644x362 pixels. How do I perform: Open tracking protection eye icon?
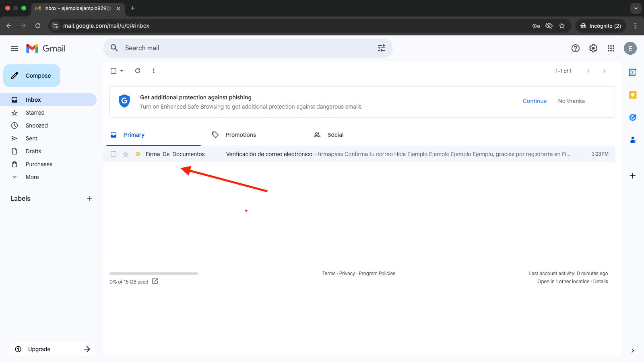(549, 26)
